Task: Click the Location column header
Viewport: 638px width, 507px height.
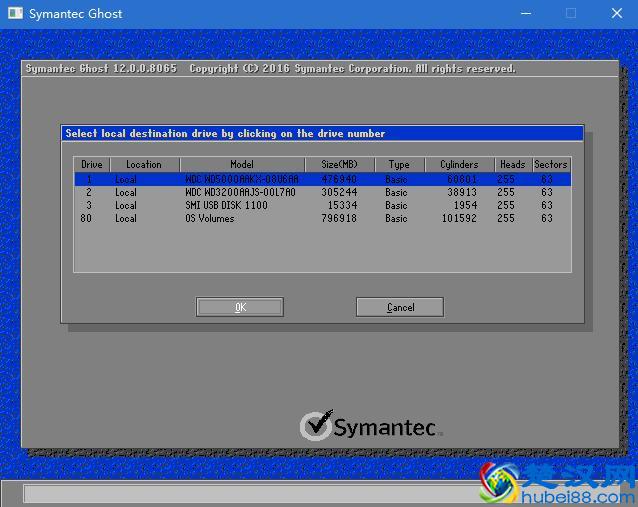Action: point(144,164)
